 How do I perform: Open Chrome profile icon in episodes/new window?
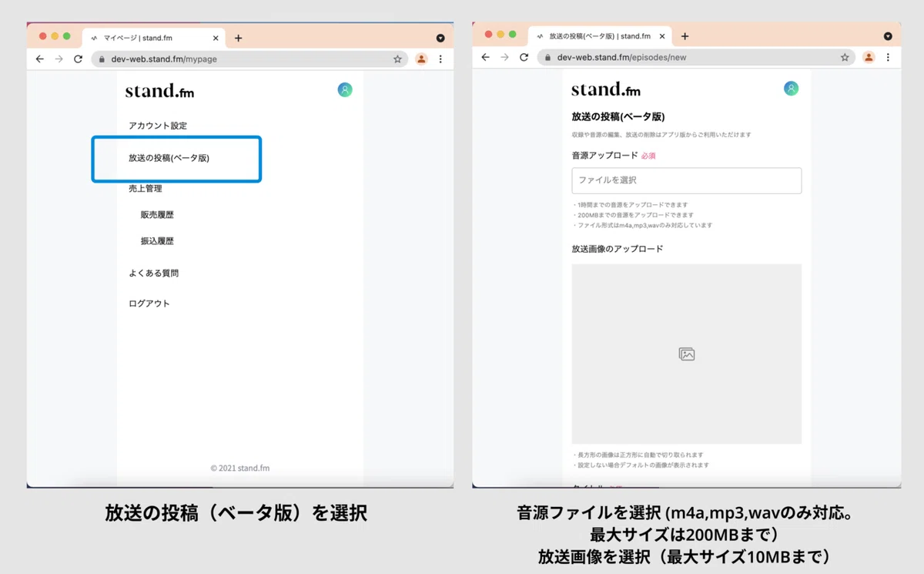click(869, 57)
